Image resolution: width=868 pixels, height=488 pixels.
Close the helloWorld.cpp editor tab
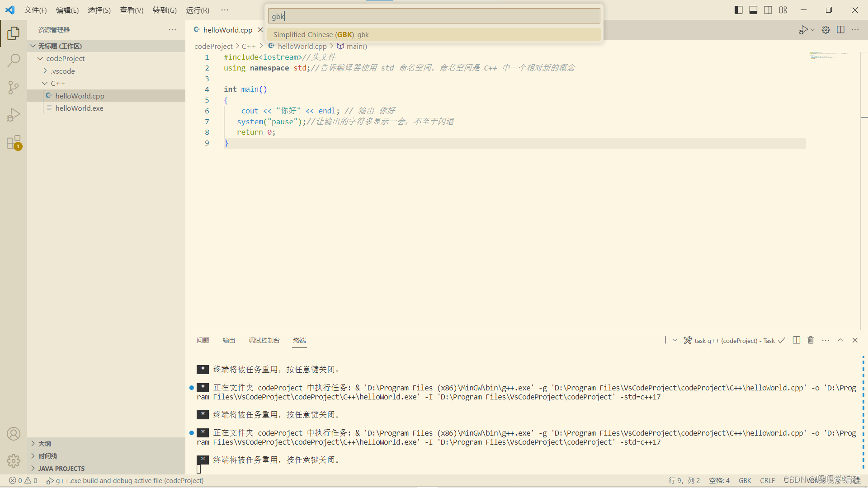[260, 30]
